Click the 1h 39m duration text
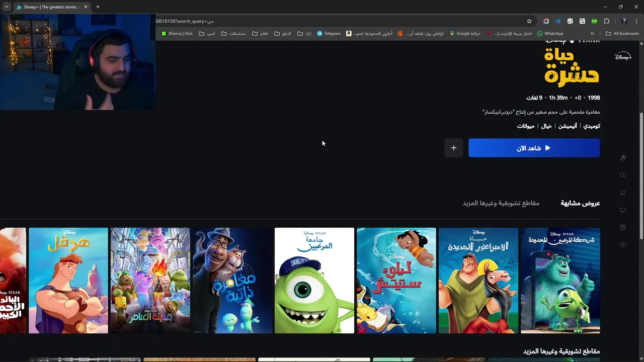The width and height of the screenshot is (644, 362). coord(558,98)
